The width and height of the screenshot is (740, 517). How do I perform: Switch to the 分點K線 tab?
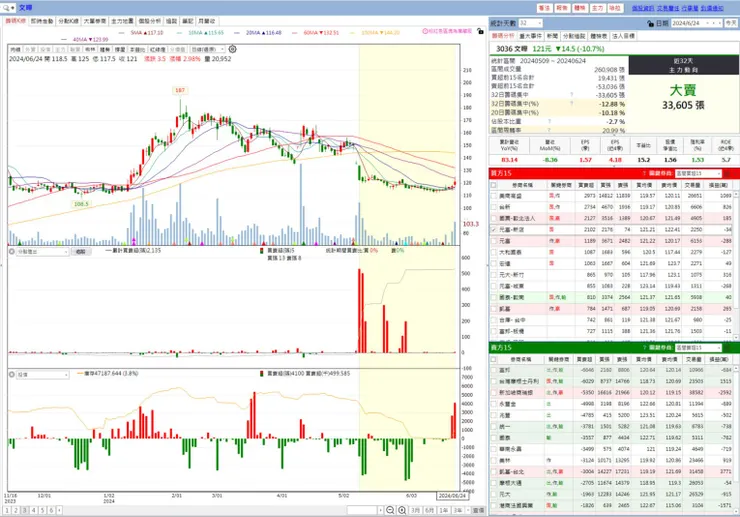(68, 21)
